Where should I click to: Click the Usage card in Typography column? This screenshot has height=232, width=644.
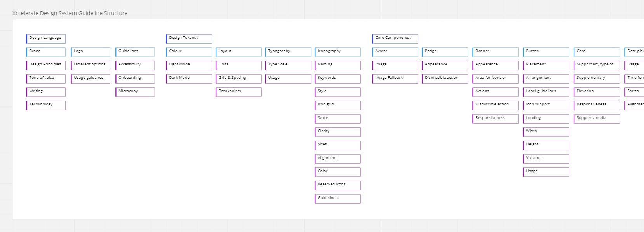[x=288, y=79]
